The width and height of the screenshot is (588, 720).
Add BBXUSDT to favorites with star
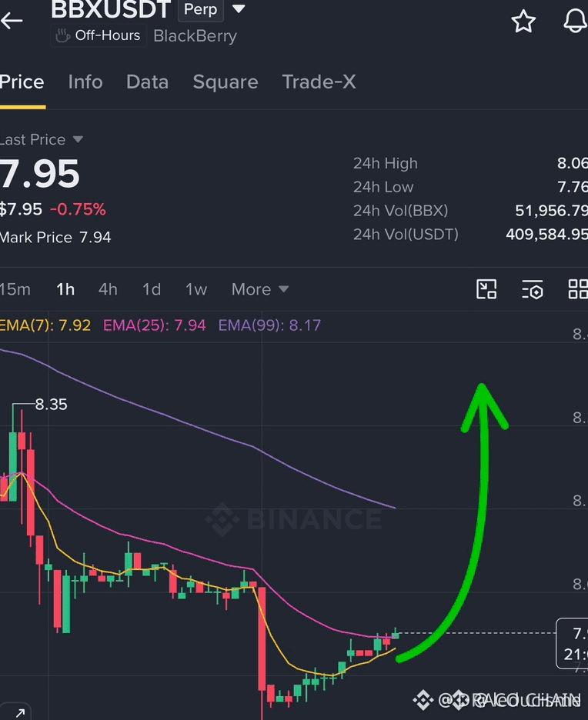(523, 21)
